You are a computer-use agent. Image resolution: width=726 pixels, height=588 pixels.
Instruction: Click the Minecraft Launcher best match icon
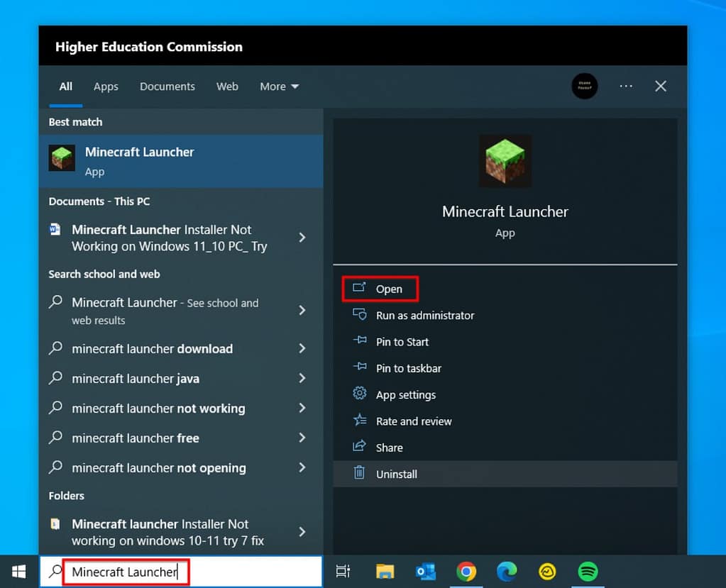pyautogui.click(x=62, y=157)
